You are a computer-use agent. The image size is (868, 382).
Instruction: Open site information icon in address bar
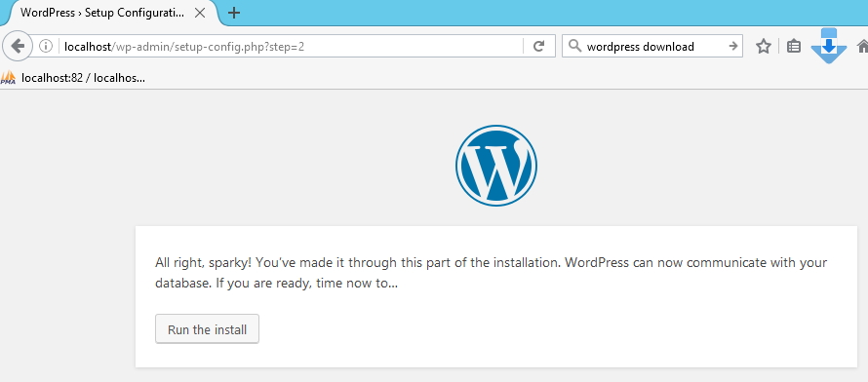(x=46, y=47)
